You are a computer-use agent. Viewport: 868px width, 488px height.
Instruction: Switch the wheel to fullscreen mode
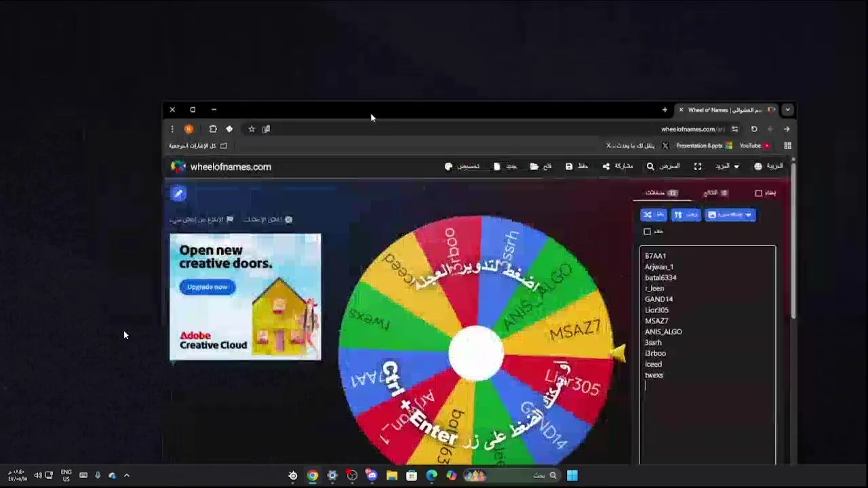click(x=698, y=167)
